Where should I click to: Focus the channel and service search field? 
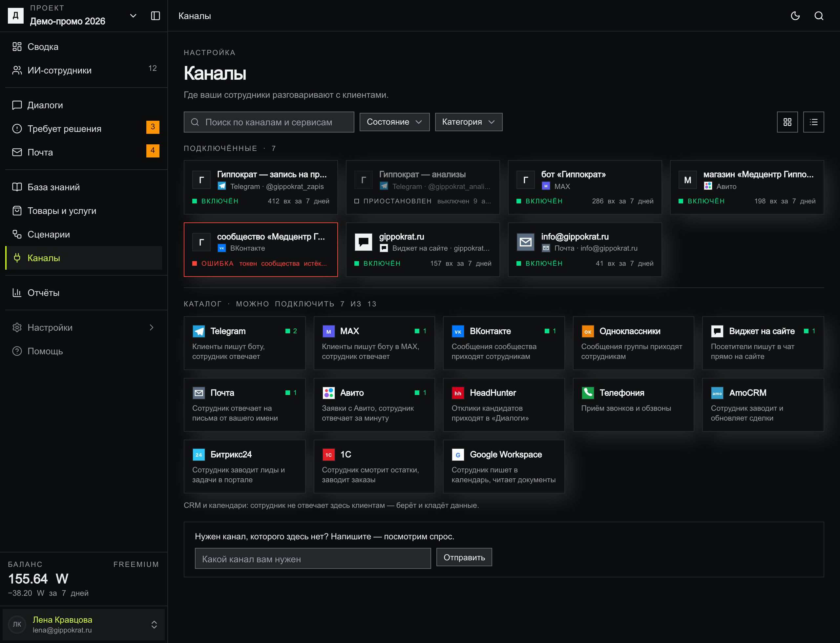(269, 122)
